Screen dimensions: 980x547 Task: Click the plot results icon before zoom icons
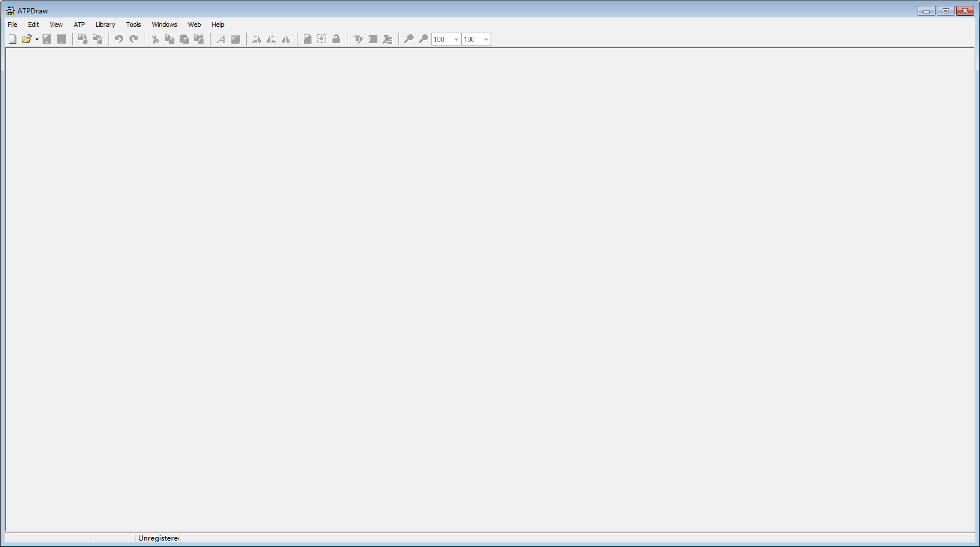(x=387, y=39)
